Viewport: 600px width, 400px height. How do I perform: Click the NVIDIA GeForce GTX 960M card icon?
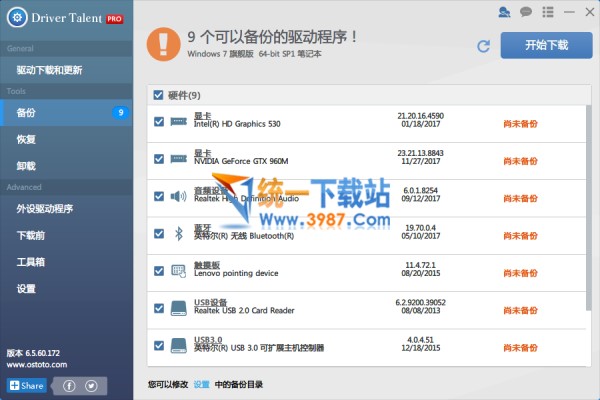178,159
